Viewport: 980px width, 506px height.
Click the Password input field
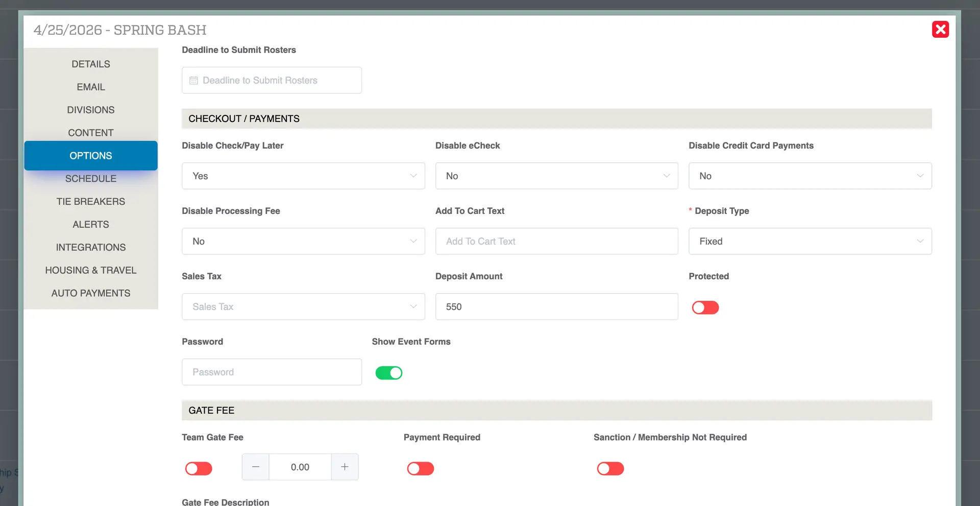pyautogui.click(x=272, y=372)
